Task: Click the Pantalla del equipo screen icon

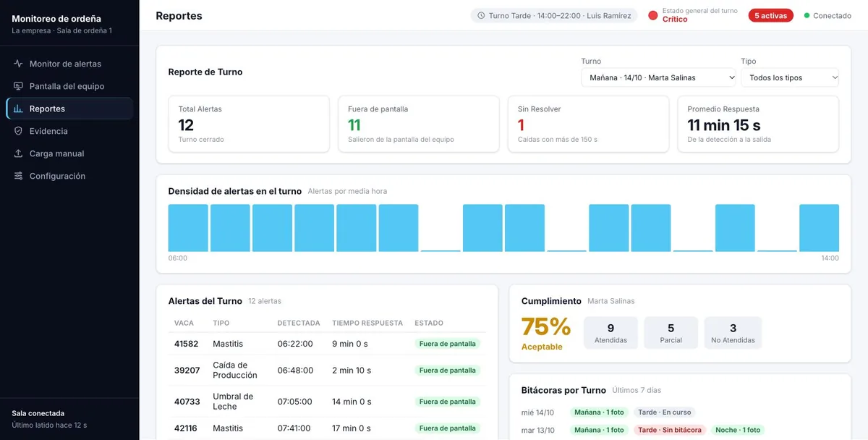Action: pyautogui.click(x=19, y=86)
